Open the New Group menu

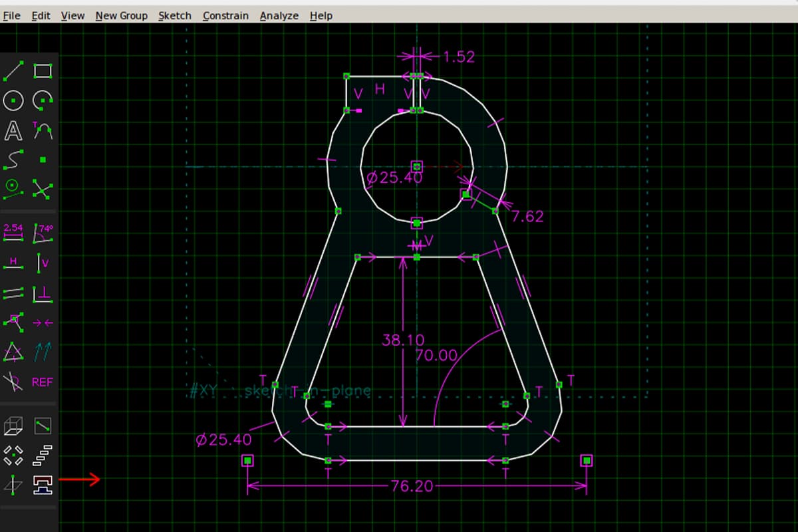121,15
